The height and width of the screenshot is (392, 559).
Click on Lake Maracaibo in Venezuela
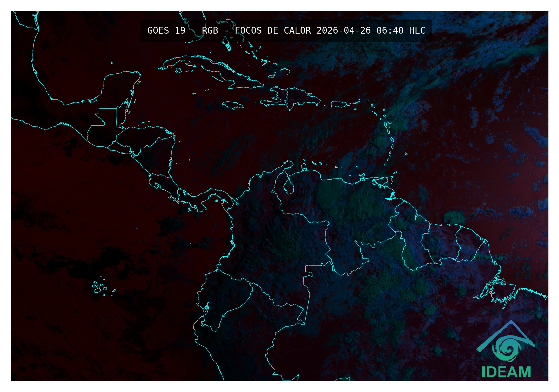tap(289, 187)
